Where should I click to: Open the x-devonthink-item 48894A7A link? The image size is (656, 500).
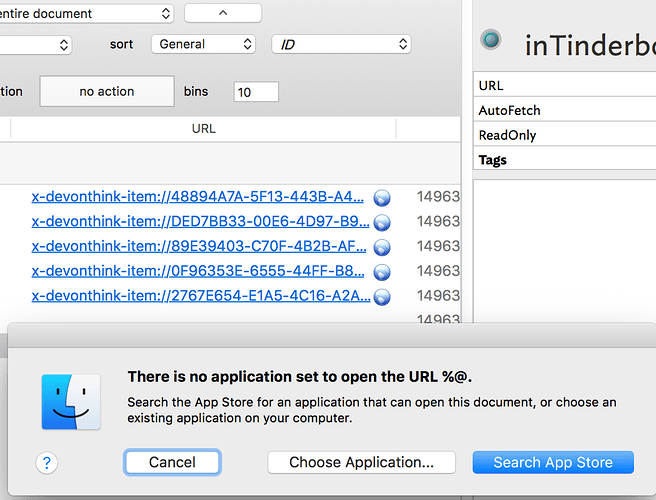point(197,197)
